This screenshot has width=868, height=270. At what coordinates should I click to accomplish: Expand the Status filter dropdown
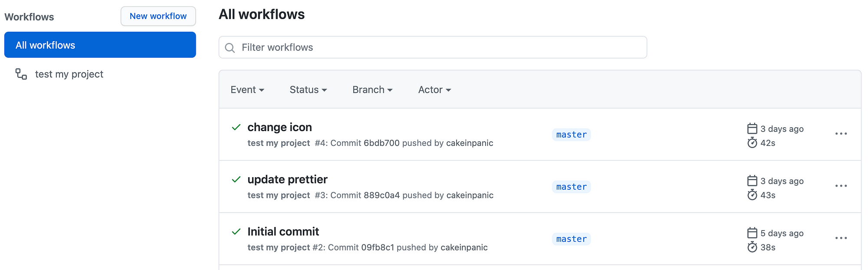coord(308,90)
